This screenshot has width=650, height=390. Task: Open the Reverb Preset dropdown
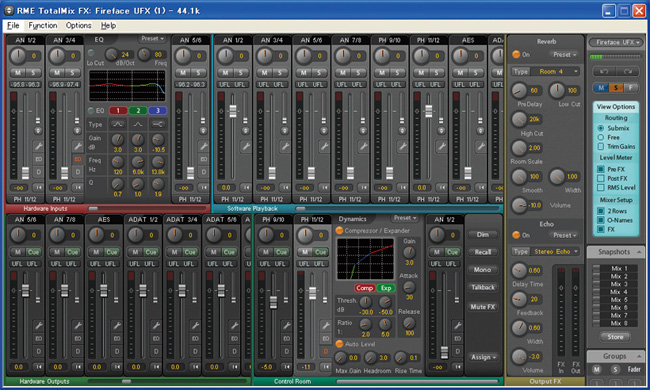click(x=565, y=54)
